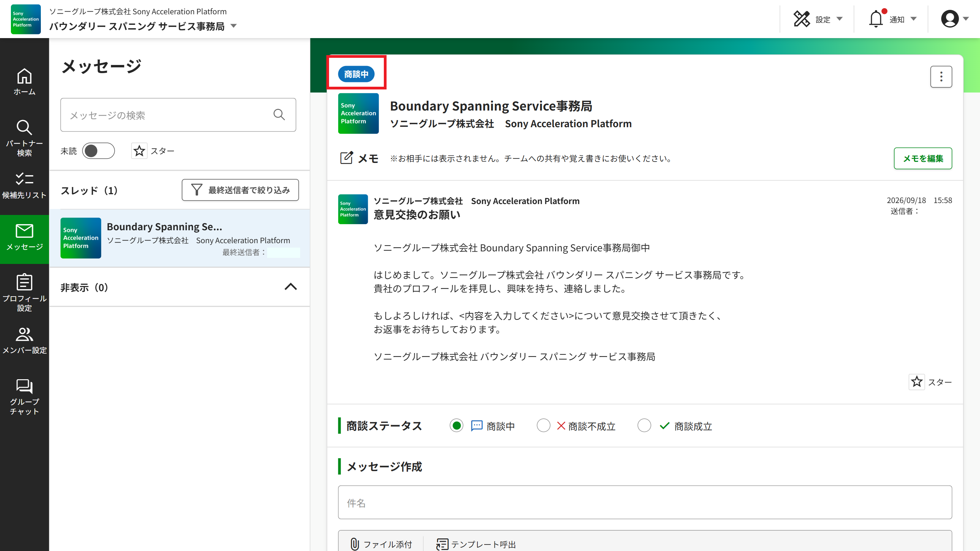Screen dimensions: 980x551
Task: Open プロフィール設定 in the sidebar
Action: point(24,293)
